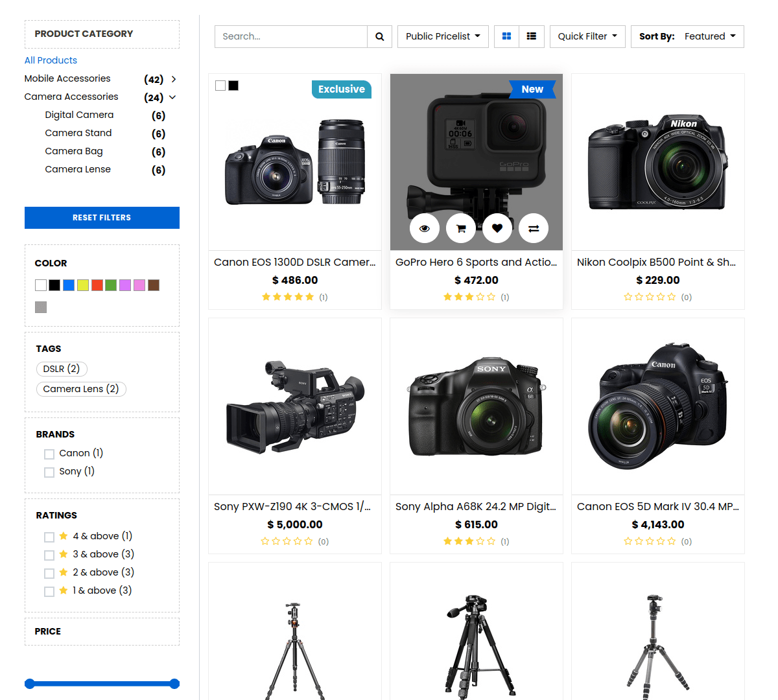
Task: Open the Public Pricelist dropdown
Action: point(443,36)
